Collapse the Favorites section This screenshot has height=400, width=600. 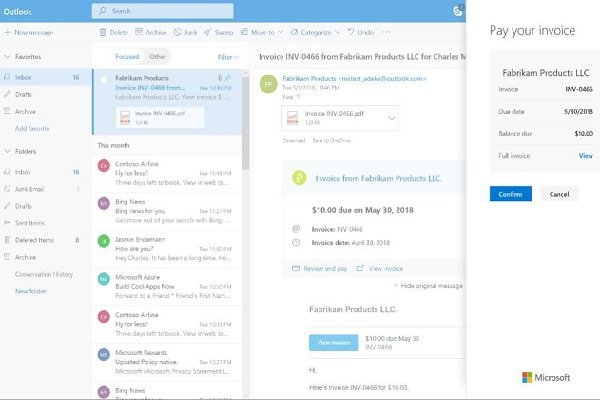7,58
